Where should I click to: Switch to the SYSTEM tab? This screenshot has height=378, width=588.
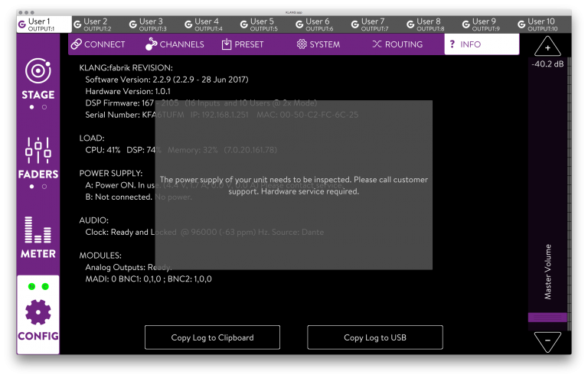(318, 44)
